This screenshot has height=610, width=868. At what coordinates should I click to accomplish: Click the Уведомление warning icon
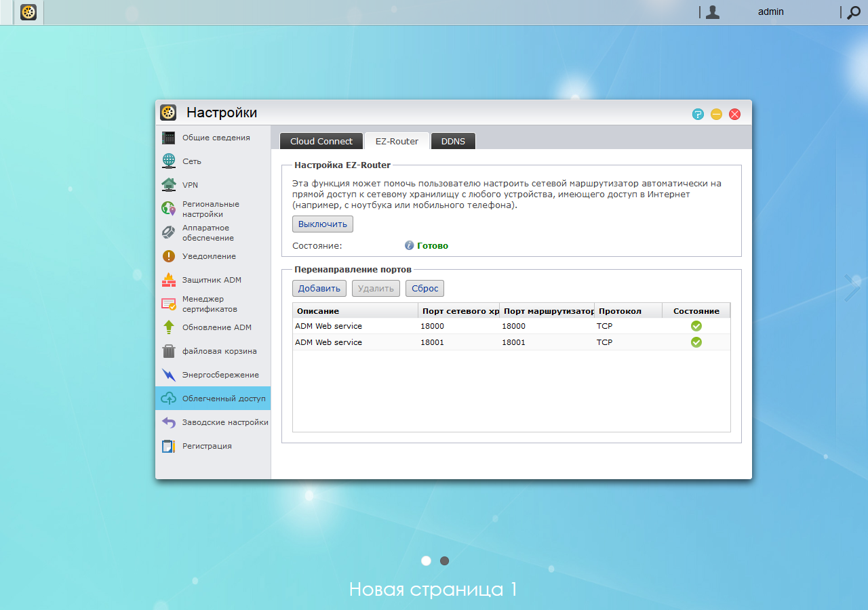169,256
